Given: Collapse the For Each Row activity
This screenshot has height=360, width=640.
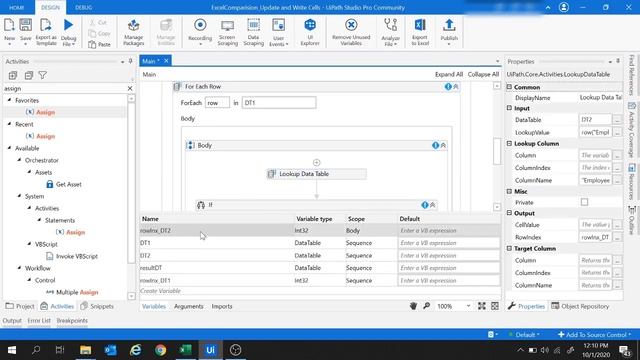Looking at the screenshot, I should [x=456, y=87].
